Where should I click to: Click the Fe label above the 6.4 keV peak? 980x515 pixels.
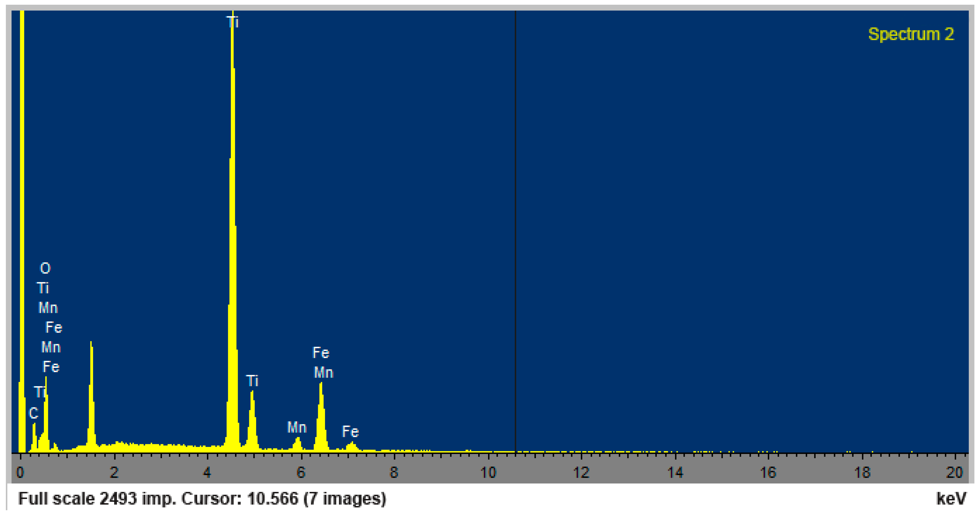coord(321,353)
